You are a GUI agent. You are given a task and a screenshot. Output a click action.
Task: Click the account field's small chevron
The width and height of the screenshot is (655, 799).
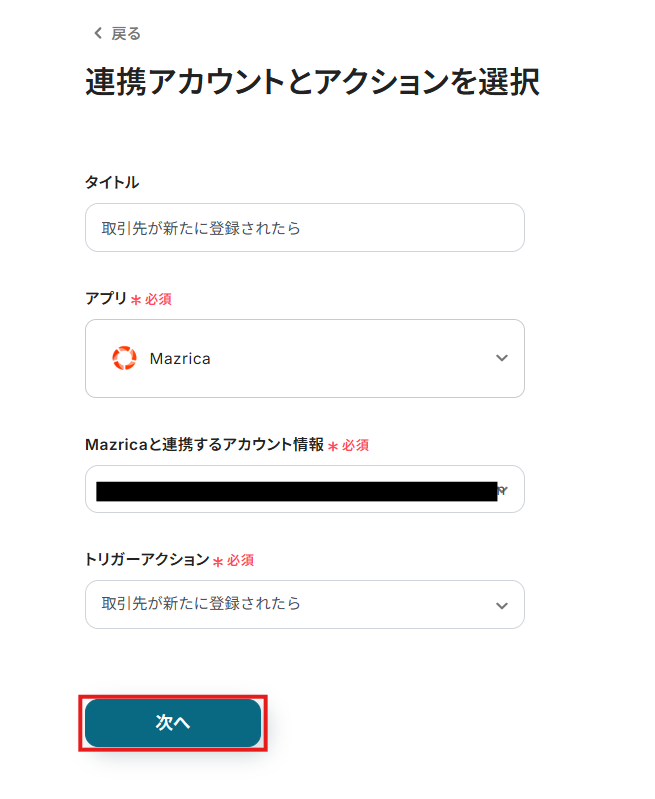(x=503, y=490)
